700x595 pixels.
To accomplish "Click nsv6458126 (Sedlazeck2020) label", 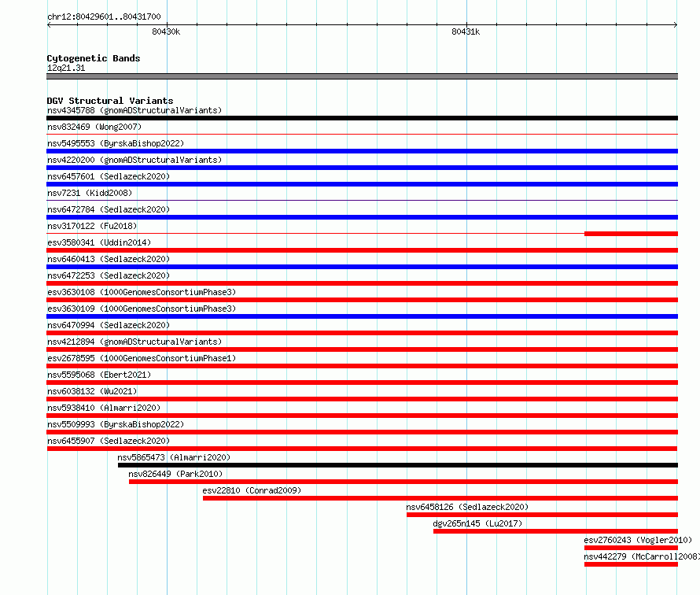I will [467, 507].
